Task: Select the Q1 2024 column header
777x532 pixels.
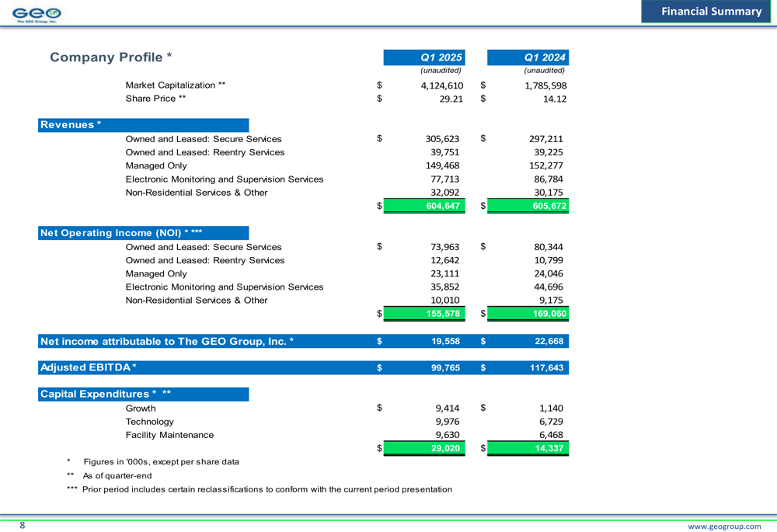Action: tap(528, 57)
